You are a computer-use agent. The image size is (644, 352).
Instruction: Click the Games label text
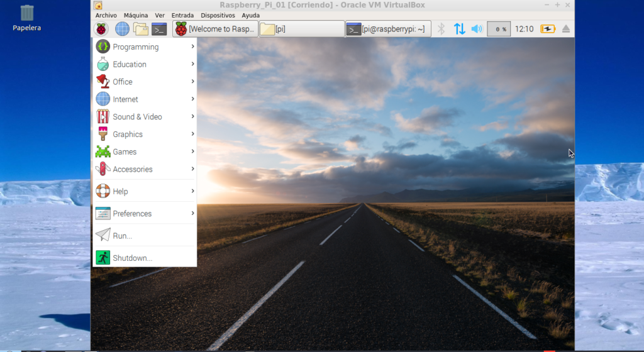point(125,151)
